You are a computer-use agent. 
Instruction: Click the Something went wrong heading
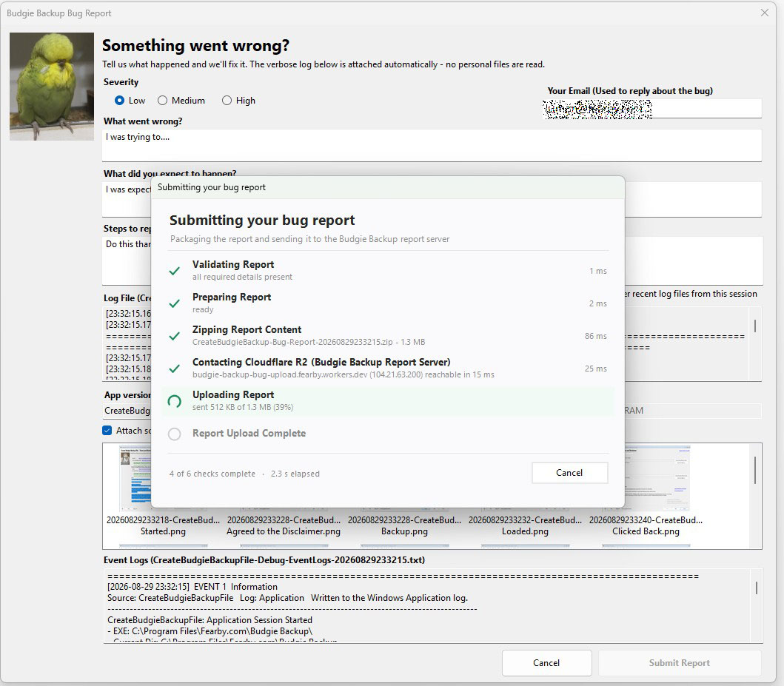click(195, 45)
